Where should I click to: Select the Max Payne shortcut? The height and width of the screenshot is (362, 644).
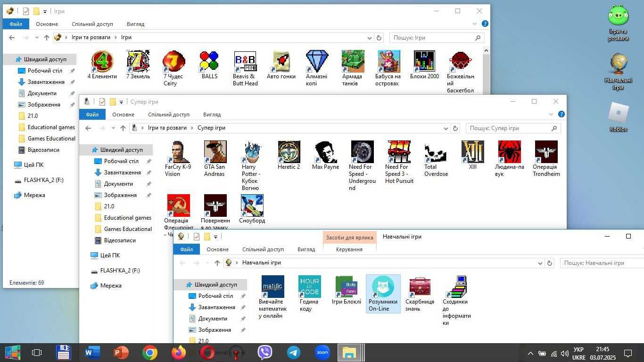[x=325, y=156]
